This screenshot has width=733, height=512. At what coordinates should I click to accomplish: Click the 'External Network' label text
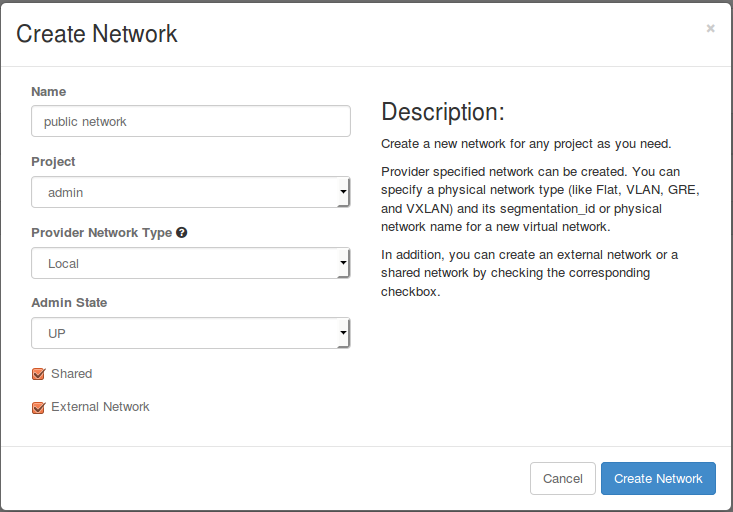coord(100,407)
